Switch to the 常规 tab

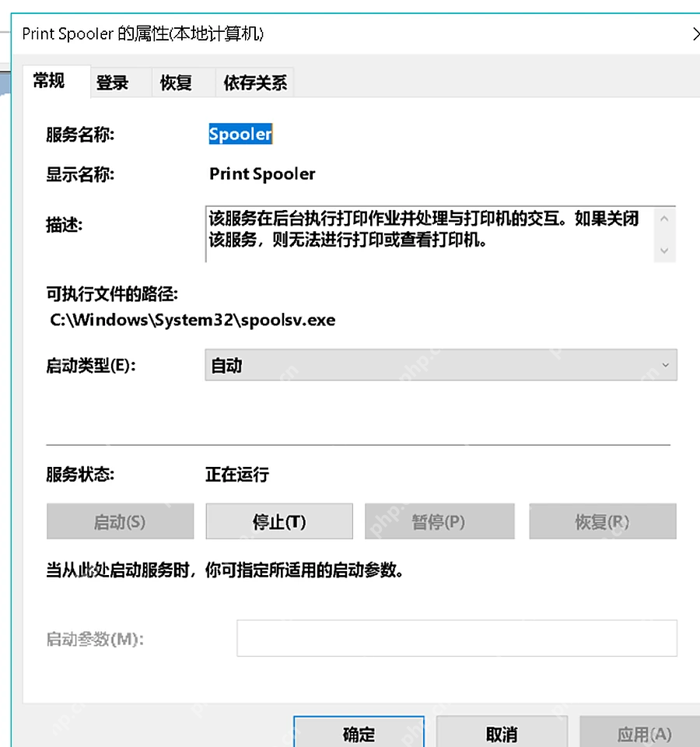coord(56,81)
